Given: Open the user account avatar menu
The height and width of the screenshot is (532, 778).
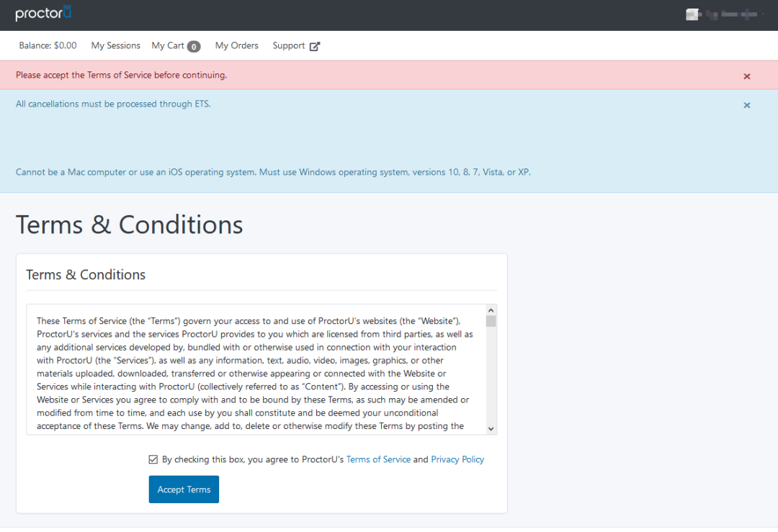Looking at the screenshot, I should pos(693,14).
